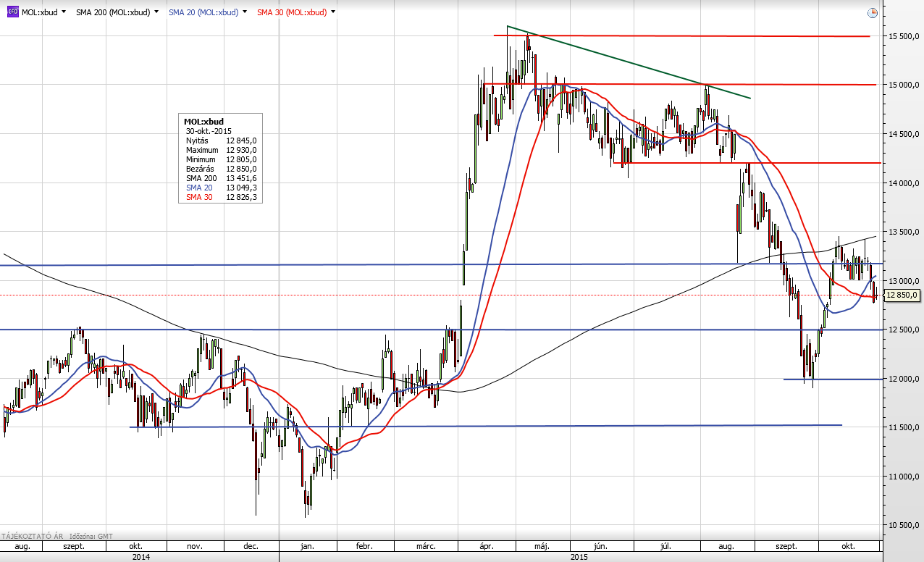Click the 13 500,0 price axis label
Screen dimensions: 924x562
[x=903, y=232]
